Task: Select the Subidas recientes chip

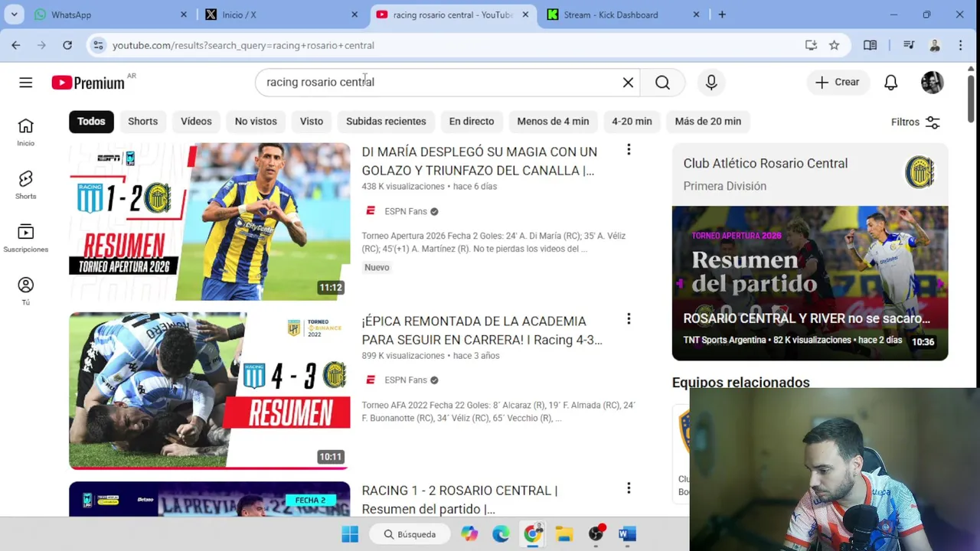Action: 386,121
